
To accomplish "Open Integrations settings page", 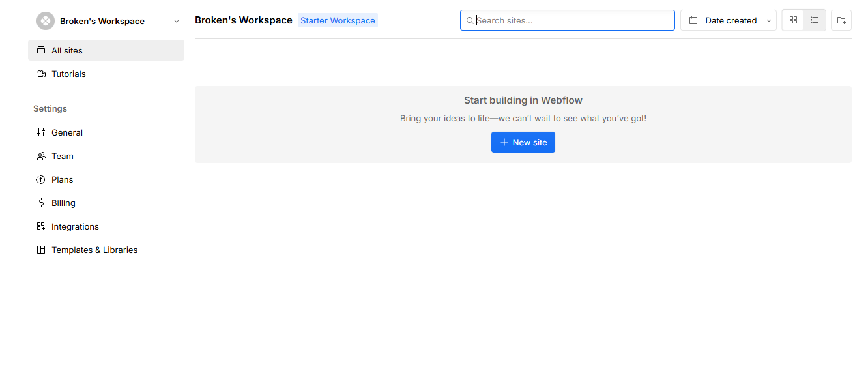I will pyautogui.click(x=106, y=226).
